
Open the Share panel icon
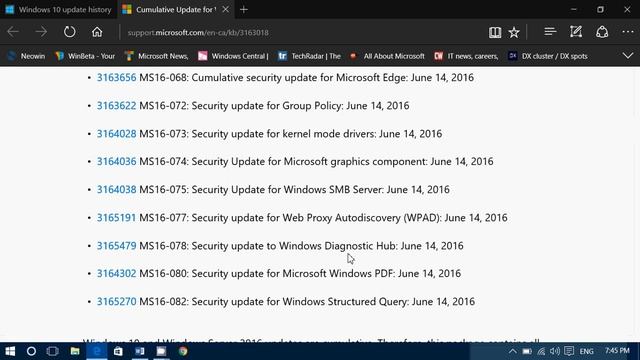pos(602,32)
